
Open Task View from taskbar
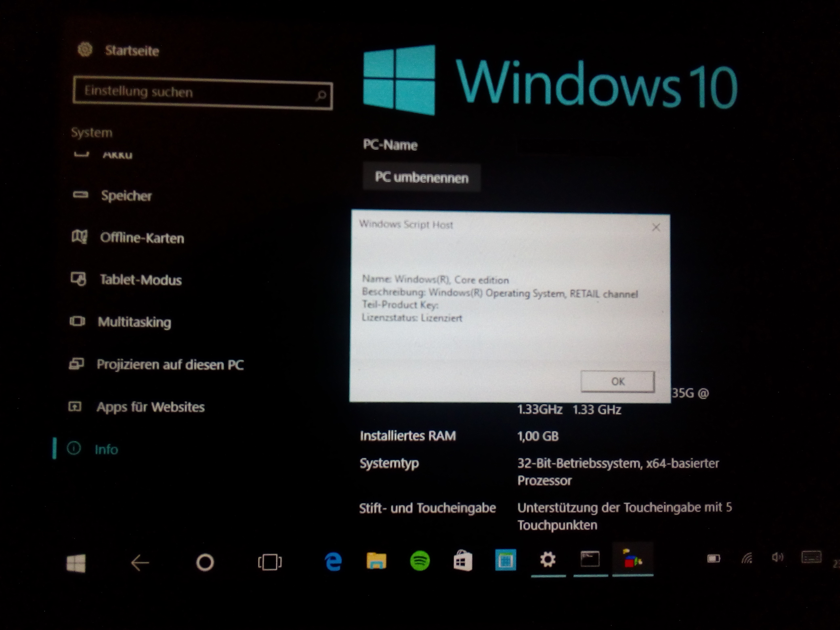(270, 562)
